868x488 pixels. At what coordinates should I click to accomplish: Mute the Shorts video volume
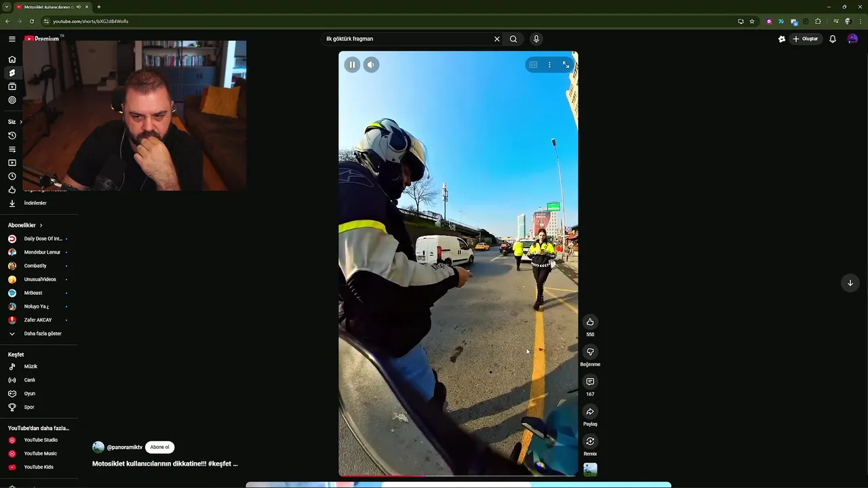370,64
